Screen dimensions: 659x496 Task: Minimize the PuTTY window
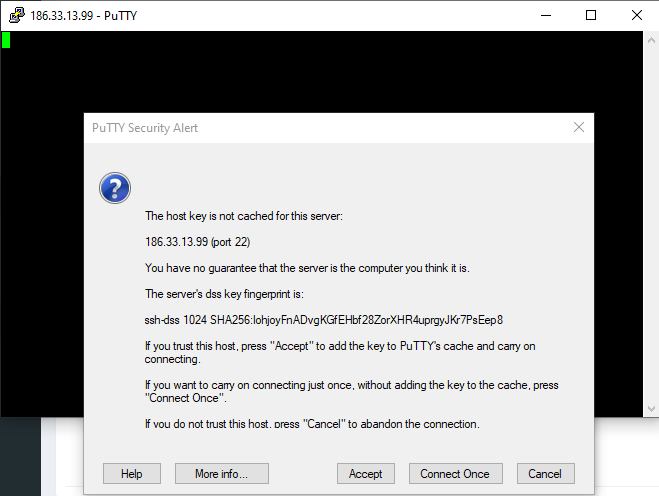[546, 16]
